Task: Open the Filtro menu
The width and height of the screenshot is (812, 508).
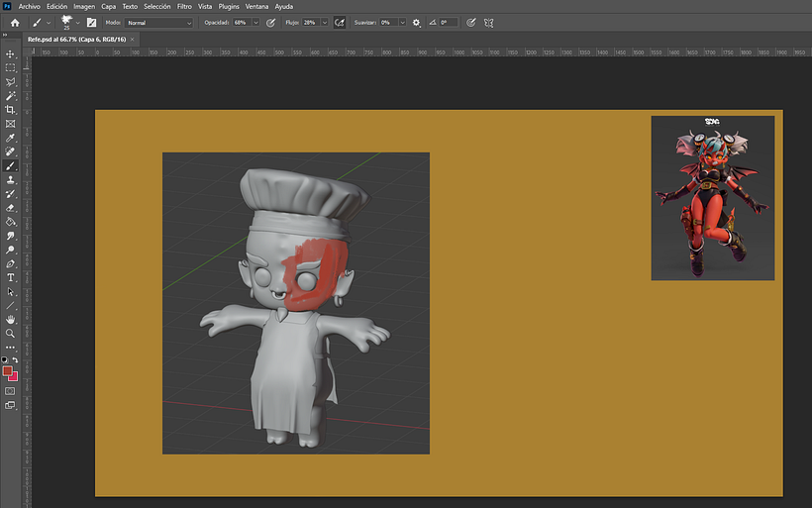Action: tap(184, 6)
